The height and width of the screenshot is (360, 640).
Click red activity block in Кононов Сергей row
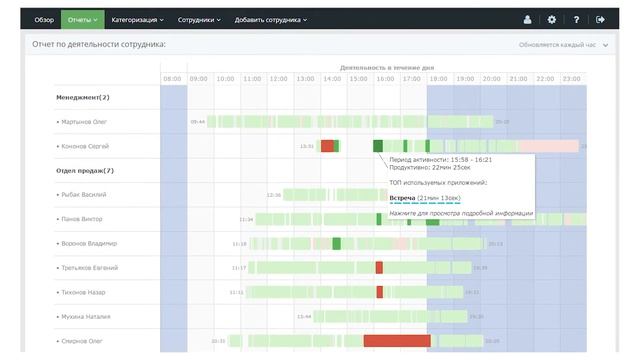tap(327, 146)
